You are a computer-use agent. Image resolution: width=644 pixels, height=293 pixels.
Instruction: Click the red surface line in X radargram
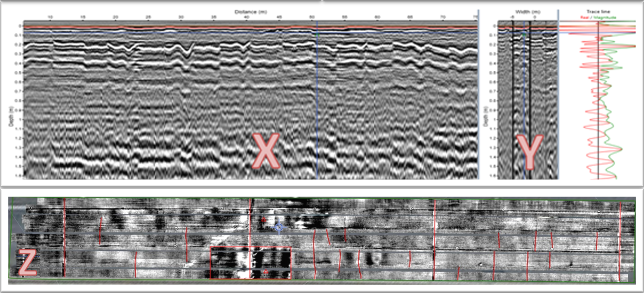click(x=188, y=28)
